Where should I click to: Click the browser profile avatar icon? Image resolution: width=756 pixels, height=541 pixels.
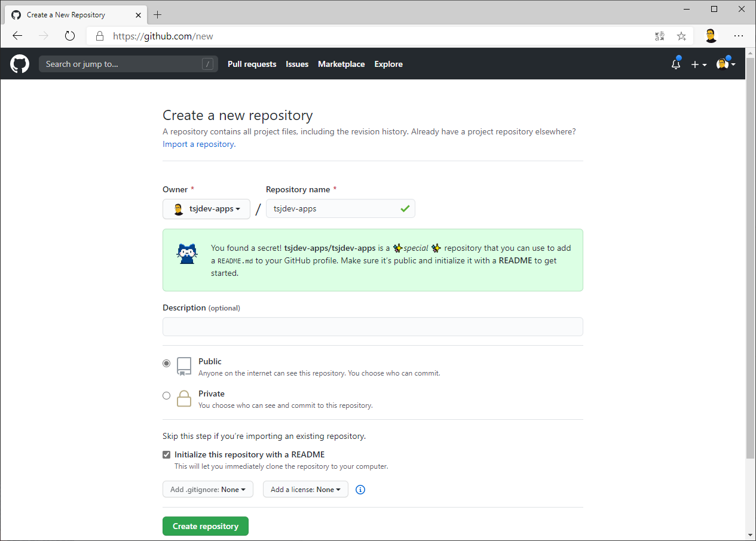pos(711,36)
